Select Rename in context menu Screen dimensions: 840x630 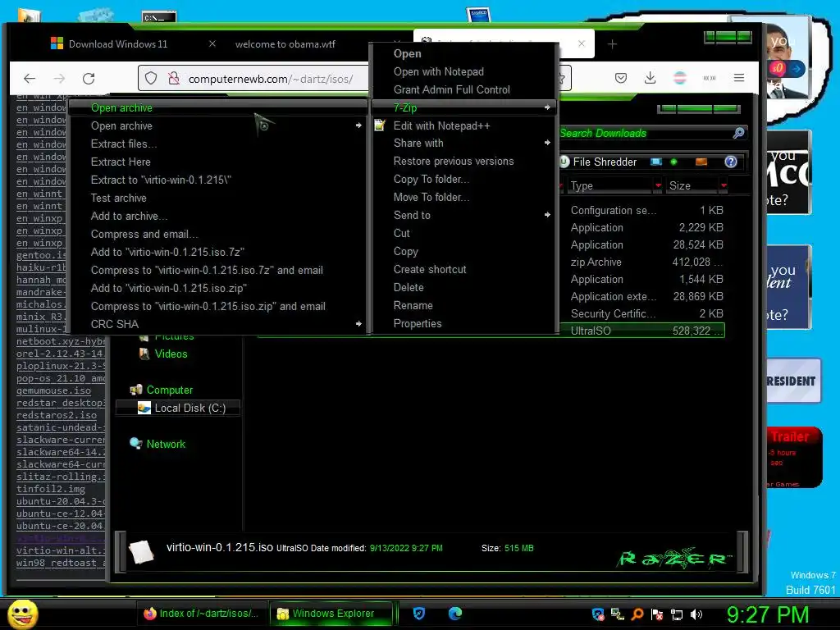(464, 305)
